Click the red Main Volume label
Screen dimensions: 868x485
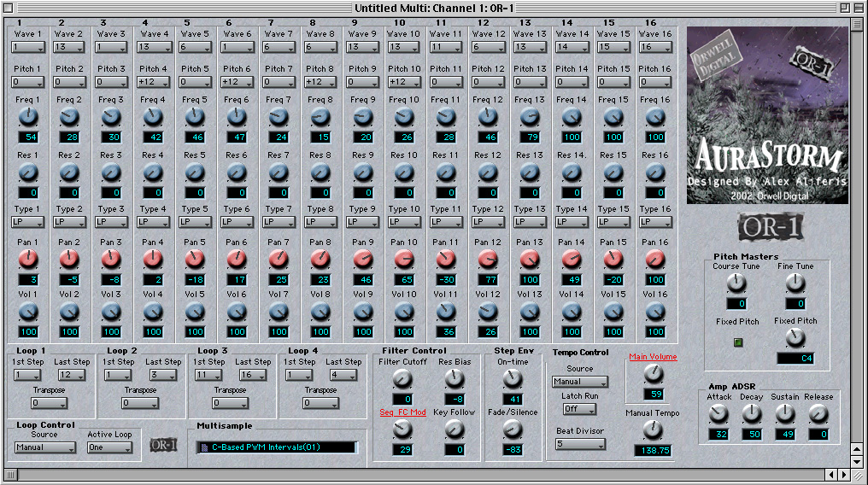pos(652,357)
